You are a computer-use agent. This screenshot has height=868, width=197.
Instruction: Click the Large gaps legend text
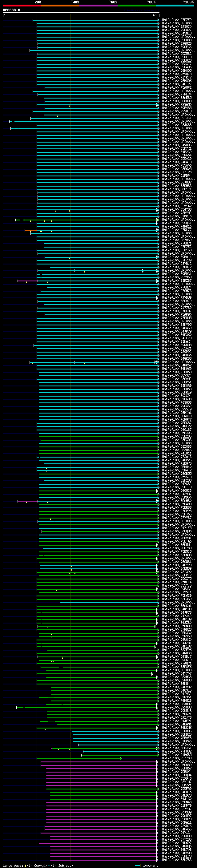pos(38,865)
